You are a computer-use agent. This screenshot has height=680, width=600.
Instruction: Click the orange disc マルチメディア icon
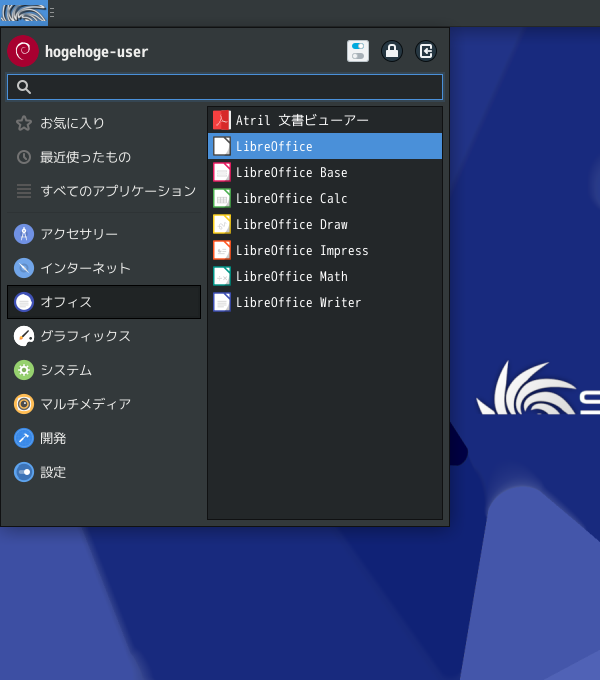(24, 404)
